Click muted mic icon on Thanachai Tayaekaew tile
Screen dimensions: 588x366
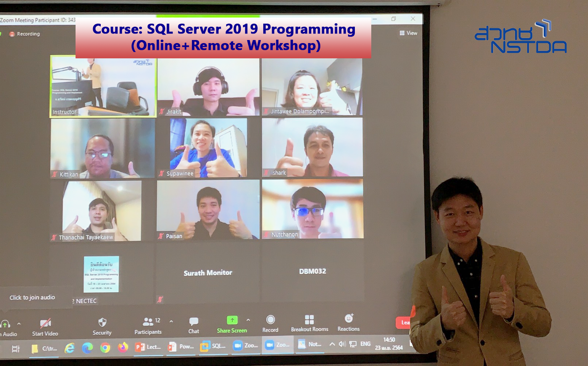pyautogui.click(x=54, y=238)
